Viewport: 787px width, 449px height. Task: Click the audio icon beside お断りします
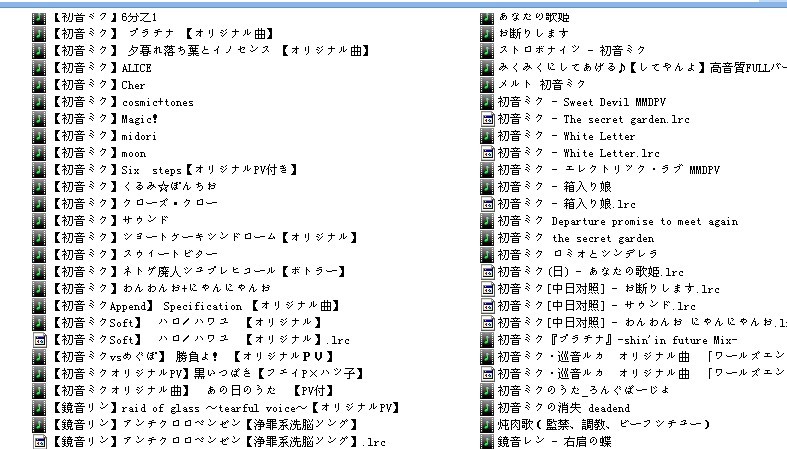click(487, 34)
